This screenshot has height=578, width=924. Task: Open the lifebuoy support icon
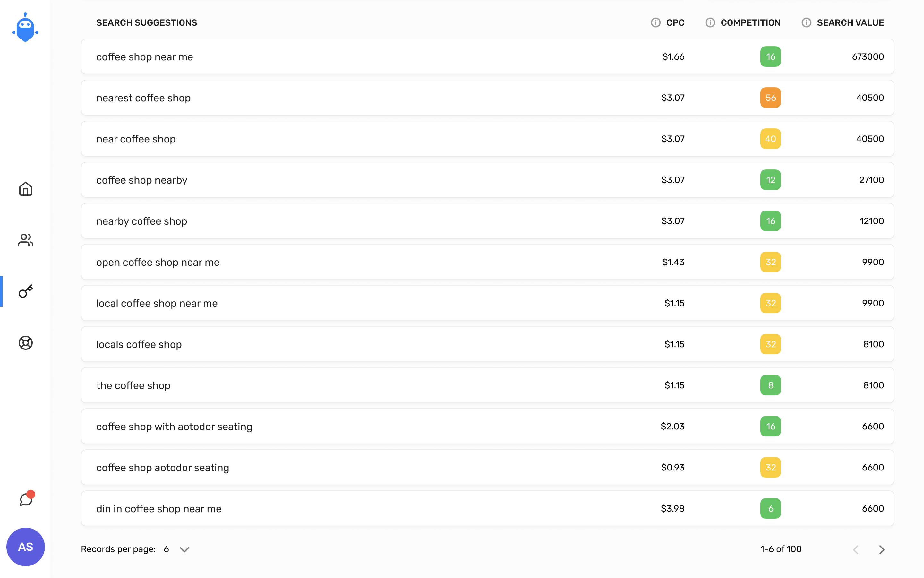click(x=26, y=342)
